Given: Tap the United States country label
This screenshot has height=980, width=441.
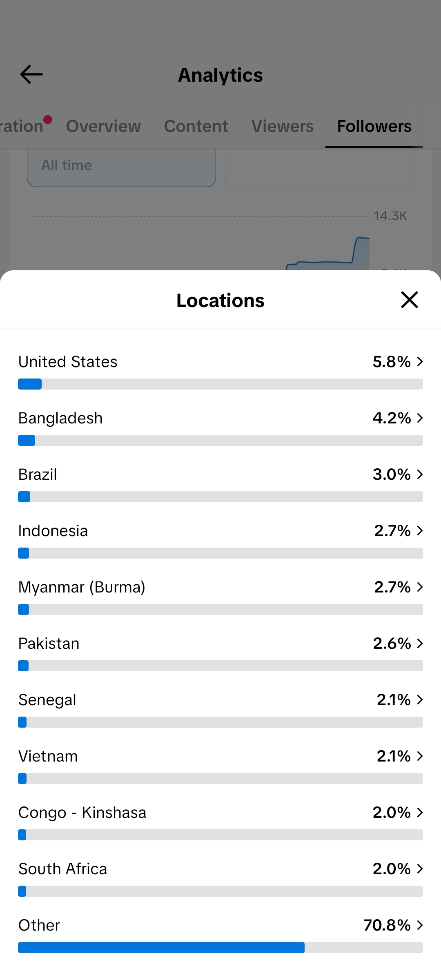Looking at the screenshot, I should coord(68,362).
